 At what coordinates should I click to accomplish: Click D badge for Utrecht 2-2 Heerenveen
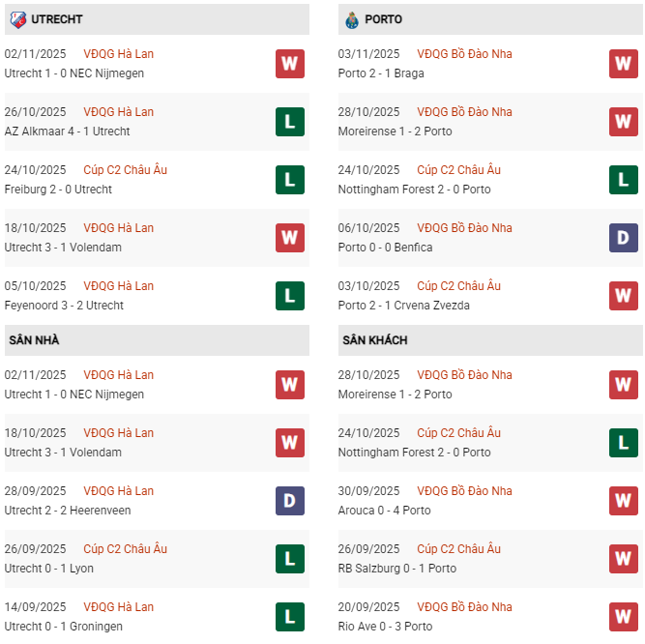[289, 501]
